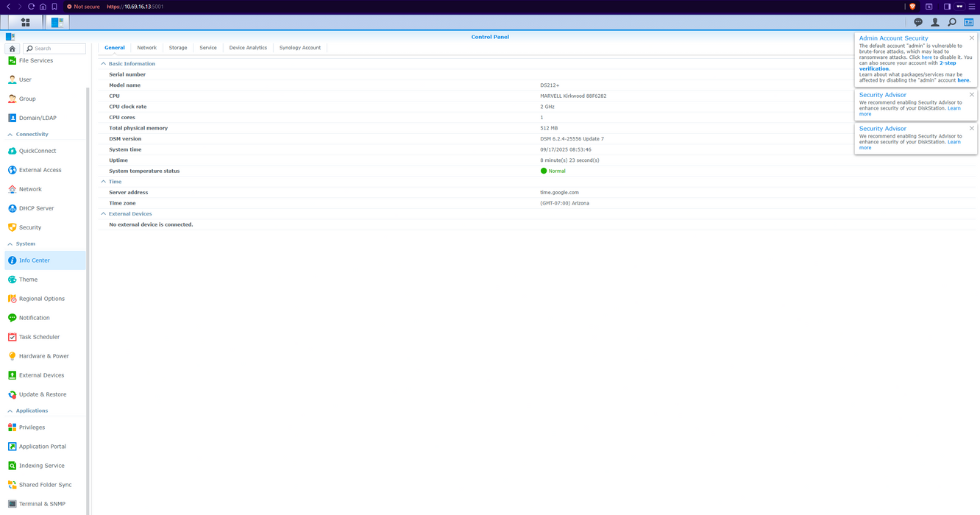Open External Access settings
The width and height of the screenshot is (980, 515).
pos(45,170)
